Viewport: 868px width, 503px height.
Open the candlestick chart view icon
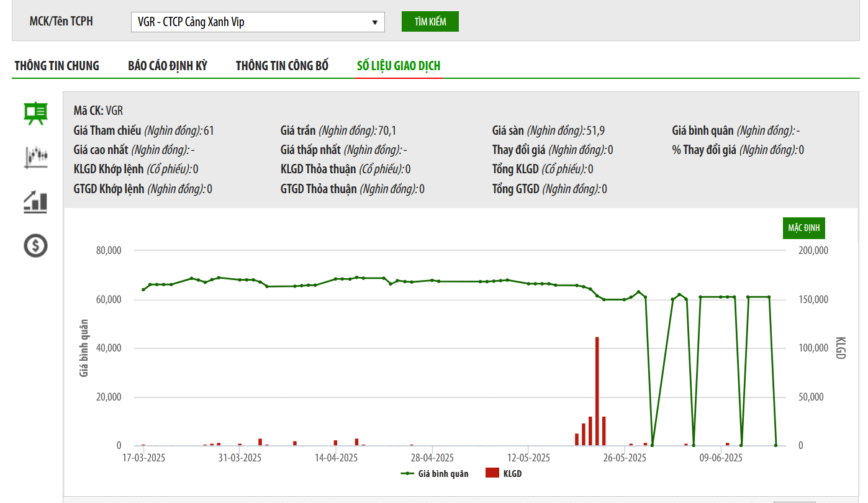coord(36,156)
